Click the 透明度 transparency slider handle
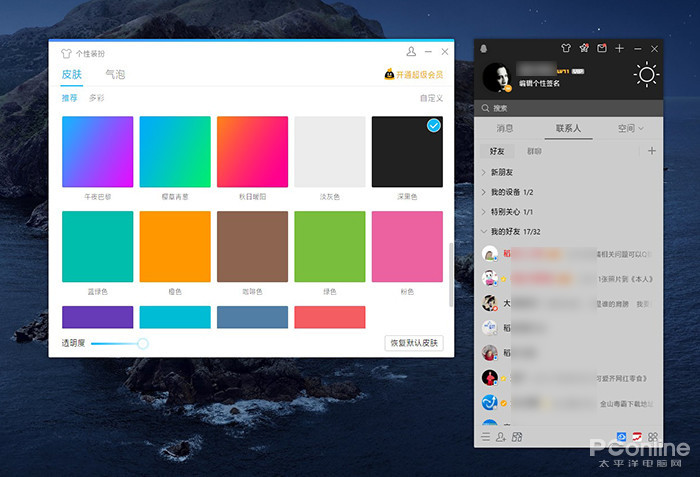 (x=143, y=343)
